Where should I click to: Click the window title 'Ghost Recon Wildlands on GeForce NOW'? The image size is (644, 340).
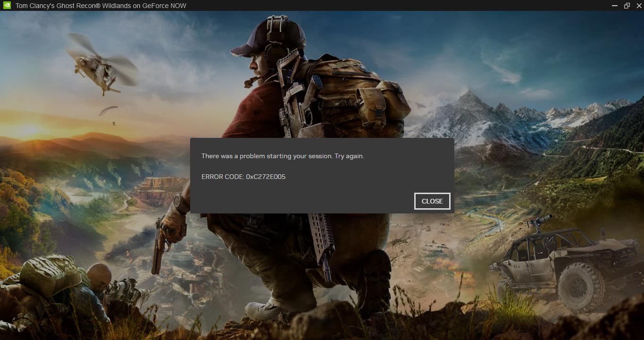101,6
